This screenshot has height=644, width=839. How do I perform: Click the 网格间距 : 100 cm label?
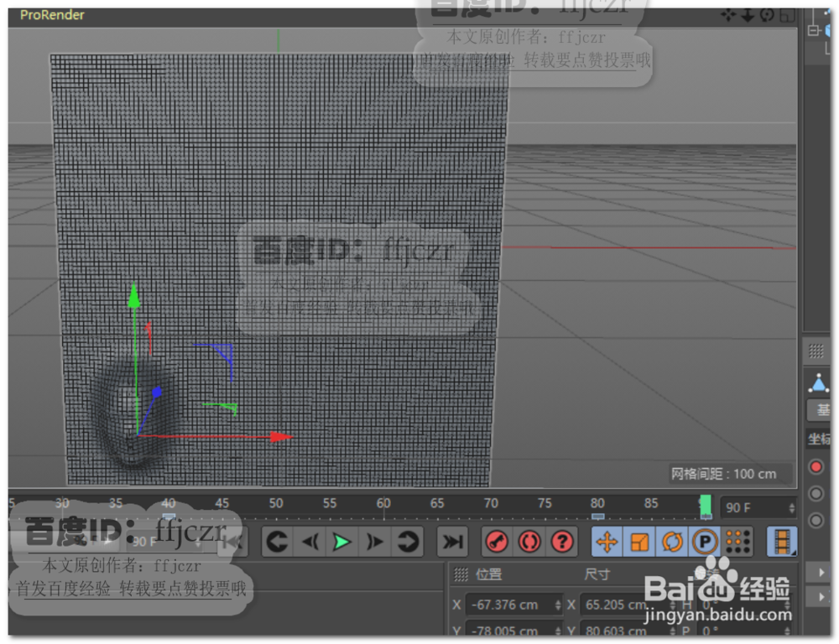724,474
